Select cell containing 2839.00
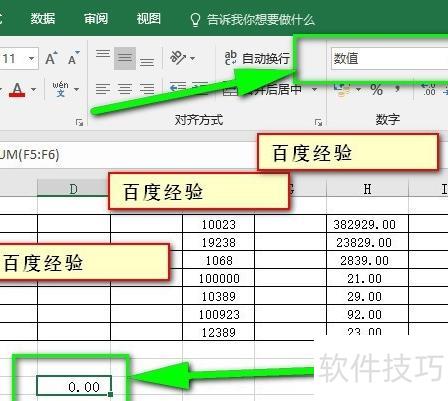The height and width of the screenshot is (401, 448). (x=367, y=260)
